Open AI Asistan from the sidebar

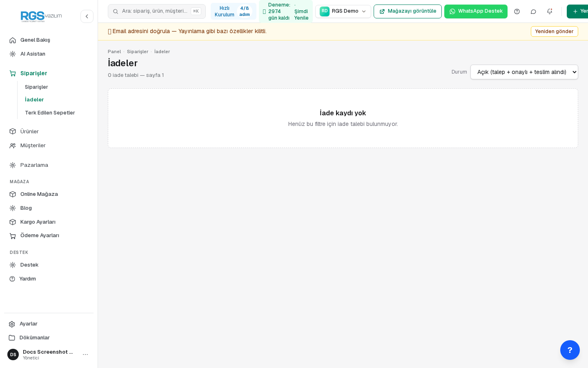(x=49, y=54)
